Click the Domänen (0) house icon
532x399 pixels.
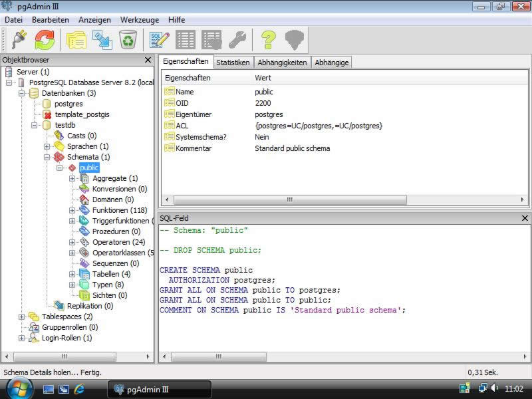pyautogui.click(x=84, y=199)
